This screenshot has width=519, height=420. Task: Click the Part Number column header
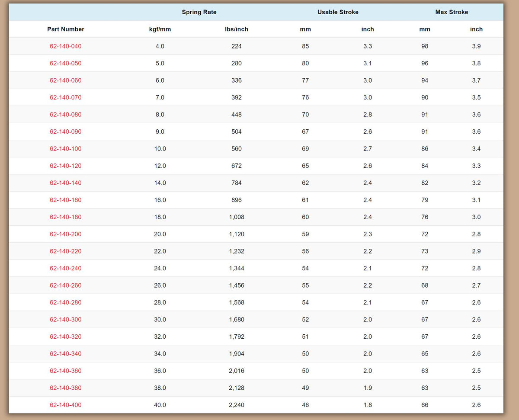click(66, 29)
